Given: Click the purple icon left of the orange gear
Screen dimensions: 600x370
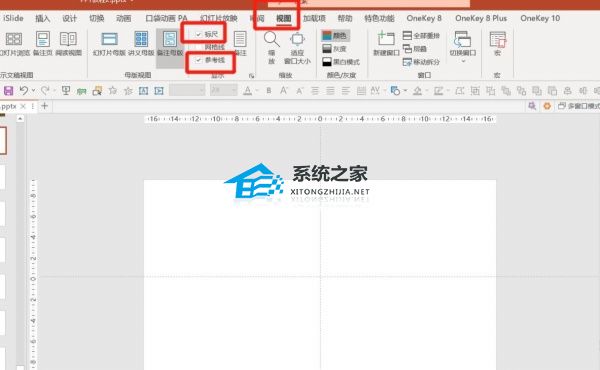Looking at the screenshot, I should [532, 106].
